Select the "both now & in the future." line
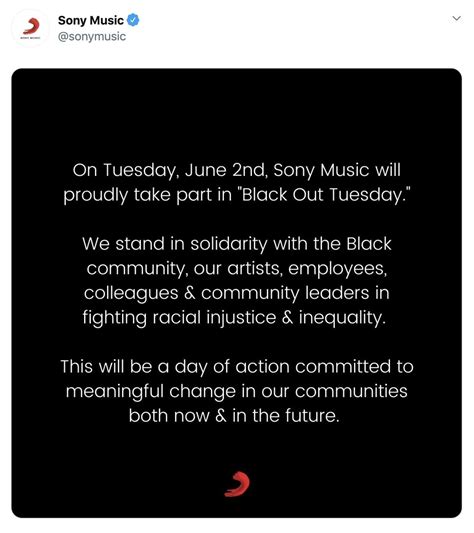The height and width of the screenshot is (533, 474). click(x=234, y=416)
